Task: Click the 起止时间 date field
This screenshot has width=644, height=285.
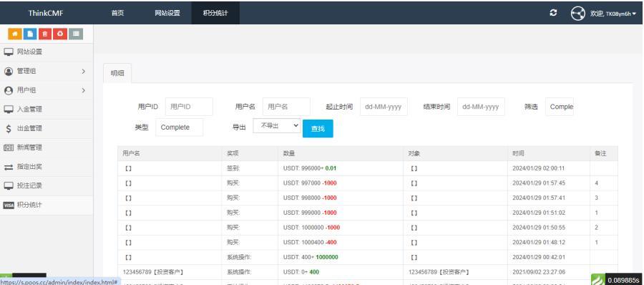Action: [384, 107]
